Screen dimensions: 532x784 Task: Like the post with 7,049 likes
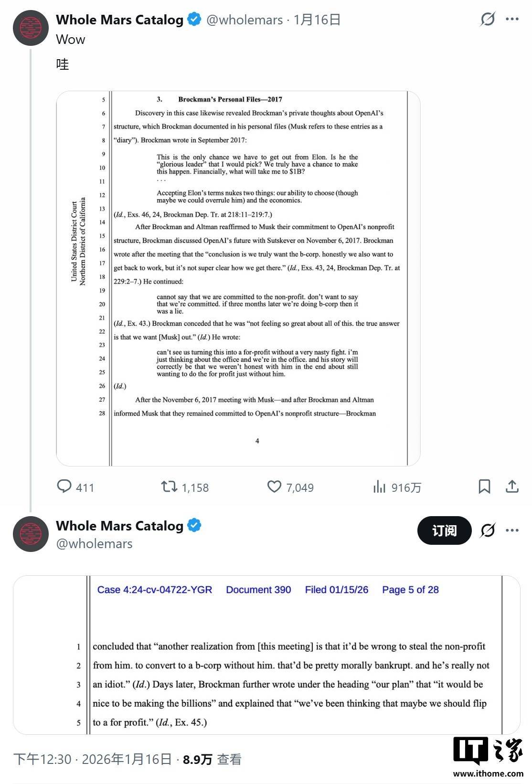[x=274, y=487]
